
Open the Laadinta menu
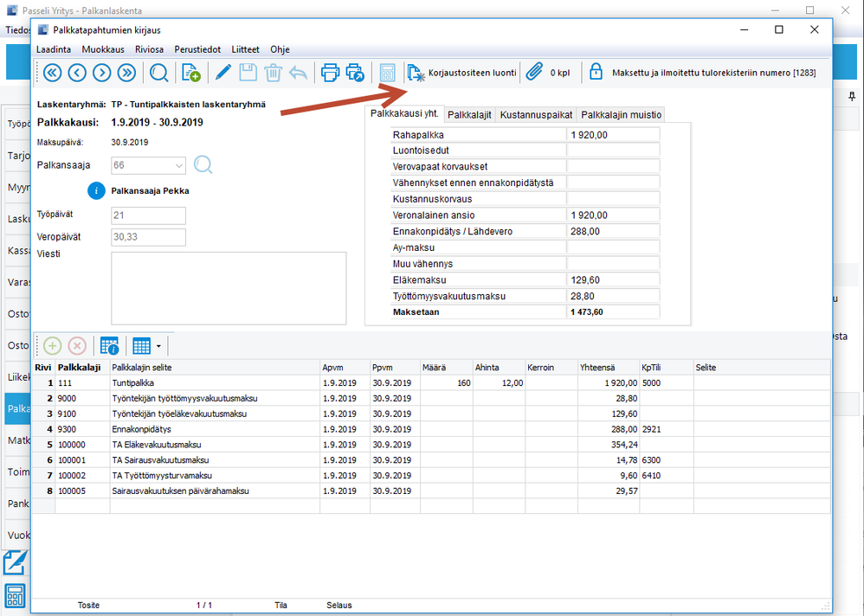coord(54,49)
